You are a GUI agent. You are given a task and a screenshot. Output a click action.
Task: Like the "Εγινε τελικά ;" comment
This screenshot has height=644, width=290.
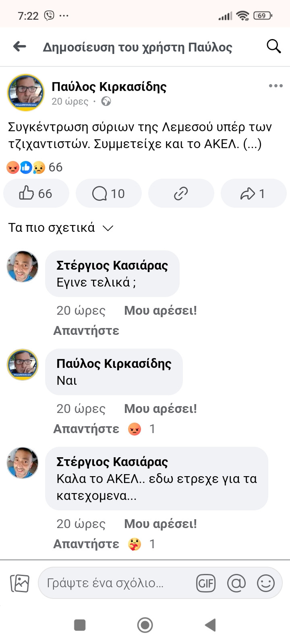pos(160,311)
